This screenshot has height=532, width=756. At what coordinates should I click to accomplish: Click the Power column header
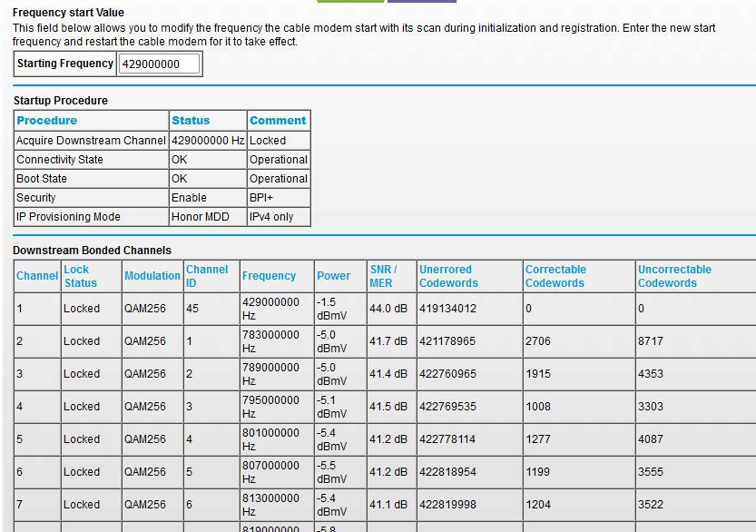tap(340, 276)
